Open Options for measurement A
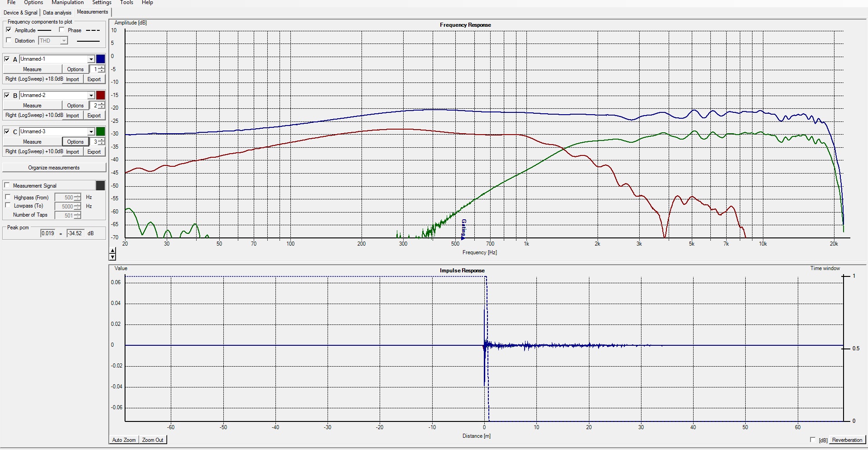The image size is (868, 450). click(x=75, y=69)
